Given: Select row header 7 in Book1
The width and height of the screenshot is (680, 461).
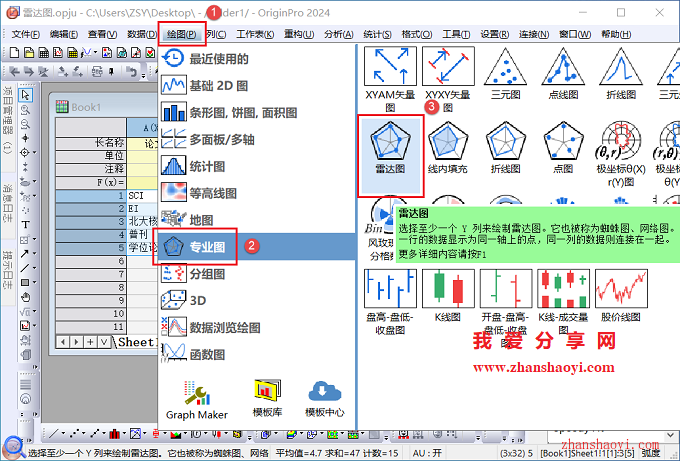Looking at the screenshot, I should 91,274.
